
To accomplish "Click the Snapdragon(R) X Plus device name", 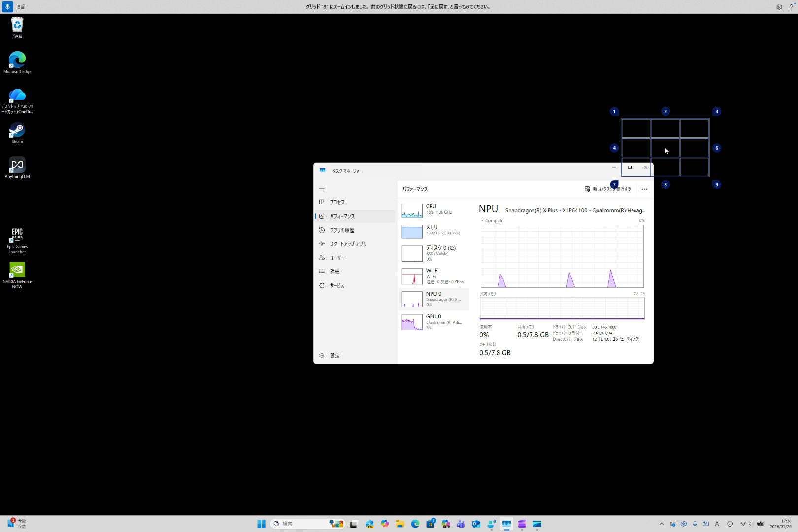I will (x=575, y=210).
